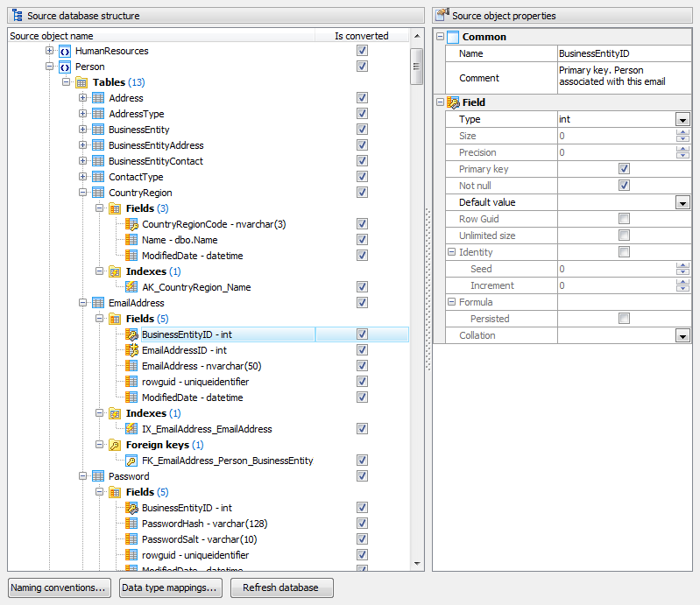Click the Person schema icon
The image size is (700, 605).
point(65,67)
